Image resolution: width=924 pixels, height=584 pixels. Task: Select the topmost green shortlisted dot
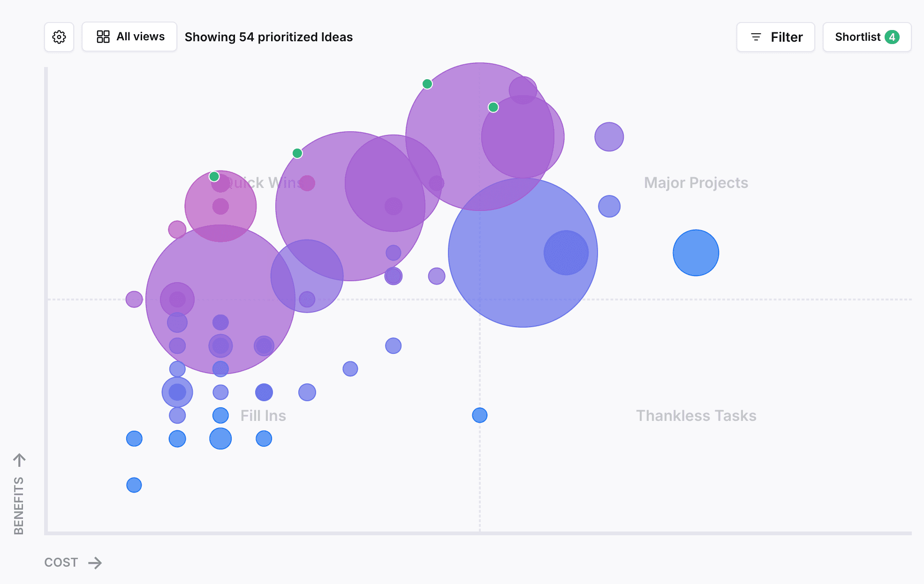click(x=427, y=84)
